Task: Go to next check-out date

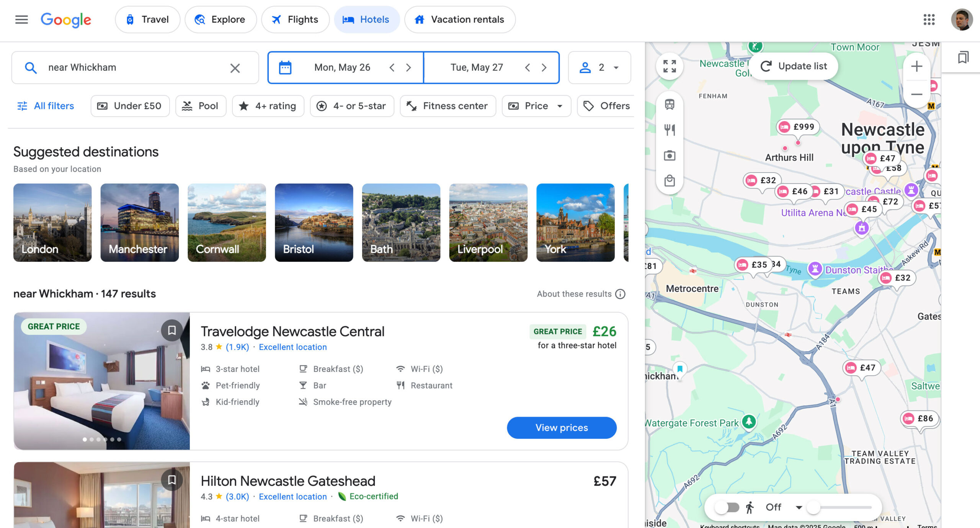Action: pyautogui.click(x=544, y=68)
